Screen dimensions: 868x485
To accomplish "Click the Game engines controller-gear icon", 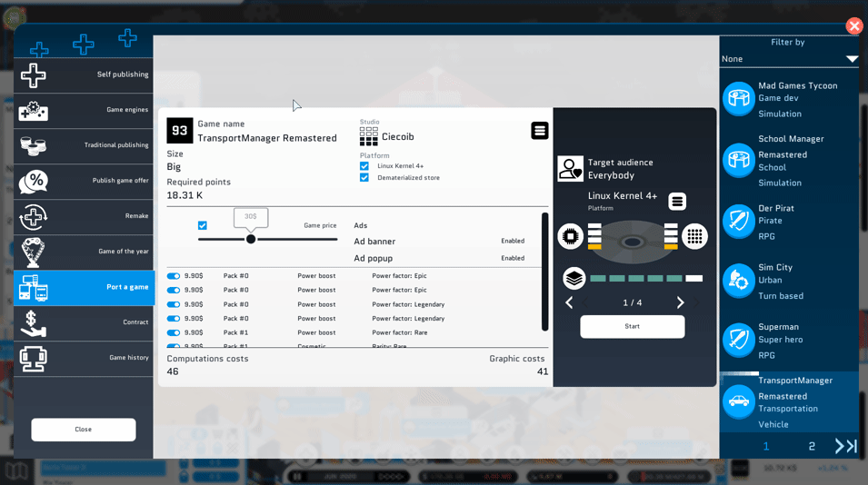I will tap(34, 111).
